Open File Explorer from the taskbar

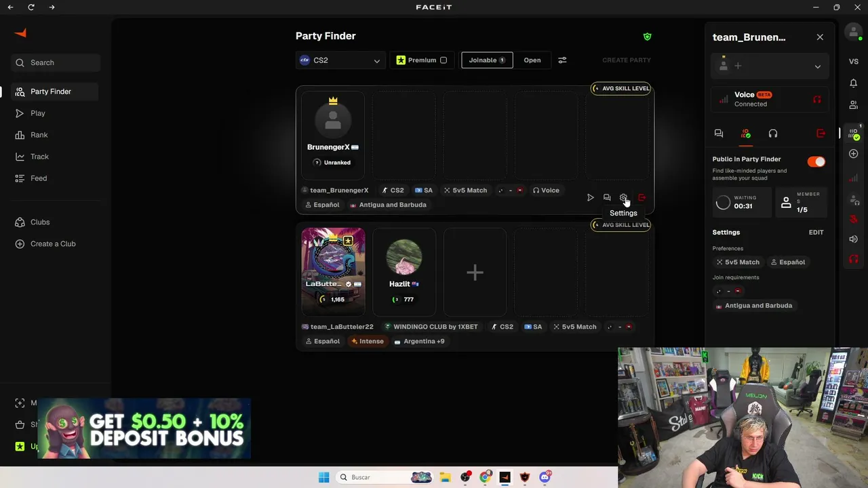[x=445, y=477]
